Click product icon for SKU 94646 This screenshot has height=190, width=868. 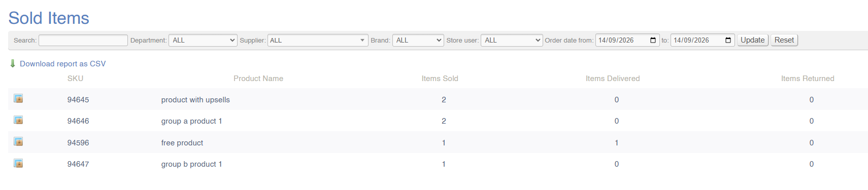coord(18,120)
